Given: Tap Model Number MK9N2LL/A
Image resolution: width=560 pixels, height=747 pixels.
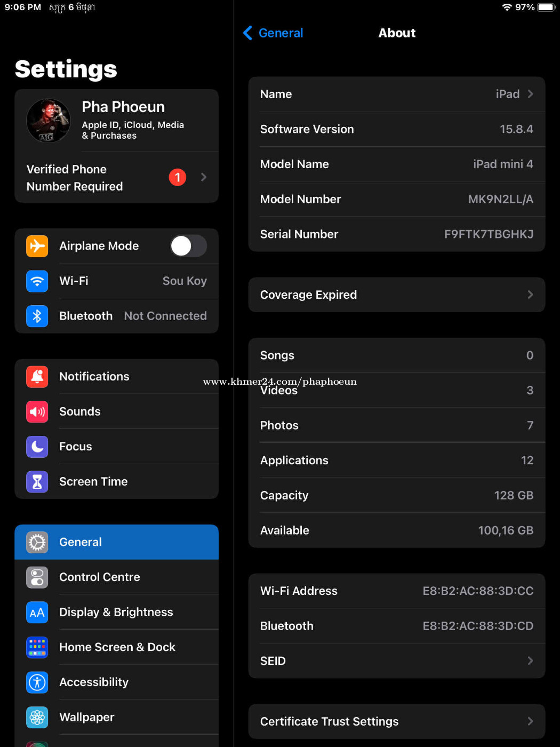Looking at the screenshot, I should click(501, 200).
